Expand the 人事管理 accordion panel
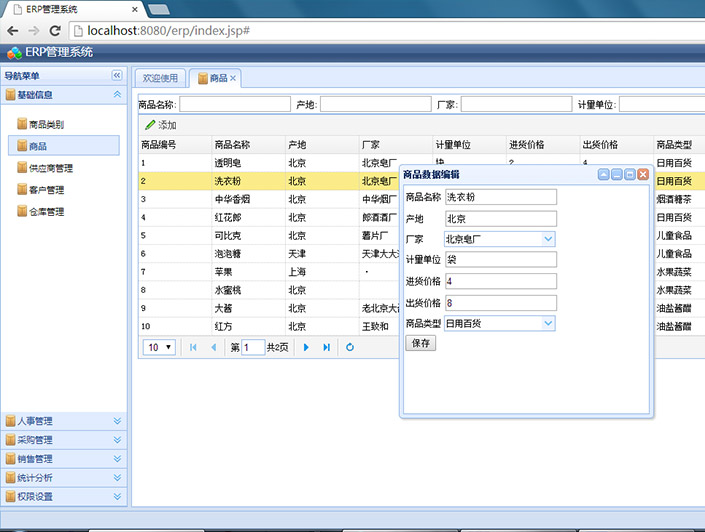Viewport: 705px width, 532px height. point(64,421)
